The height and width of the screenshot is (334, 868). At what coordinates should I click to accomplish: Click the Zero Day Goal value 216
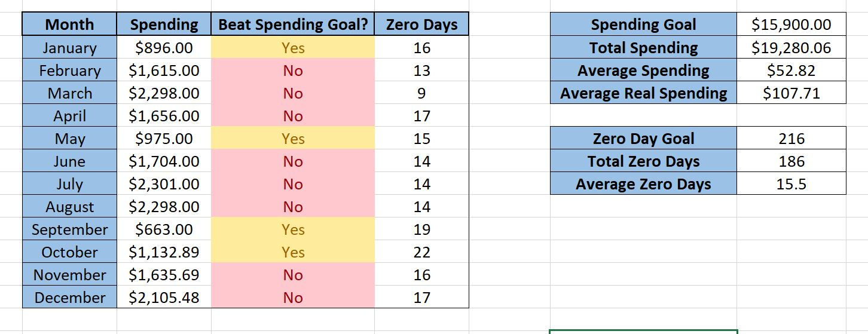tap(791, 139)
